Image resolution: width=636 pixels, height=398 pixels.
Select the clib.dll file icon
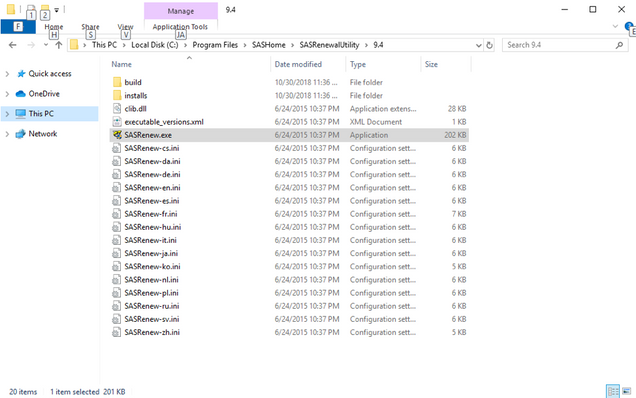coord(117,109)
